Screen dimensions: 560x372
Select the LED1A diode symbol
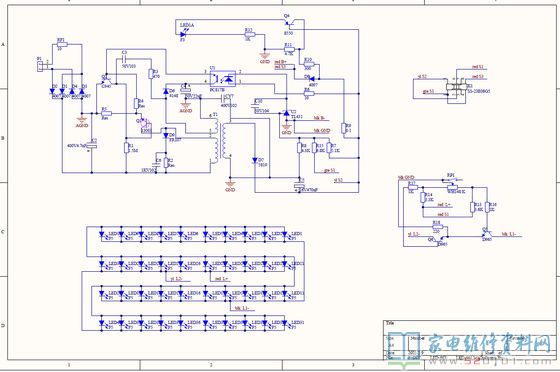point(184,34)
